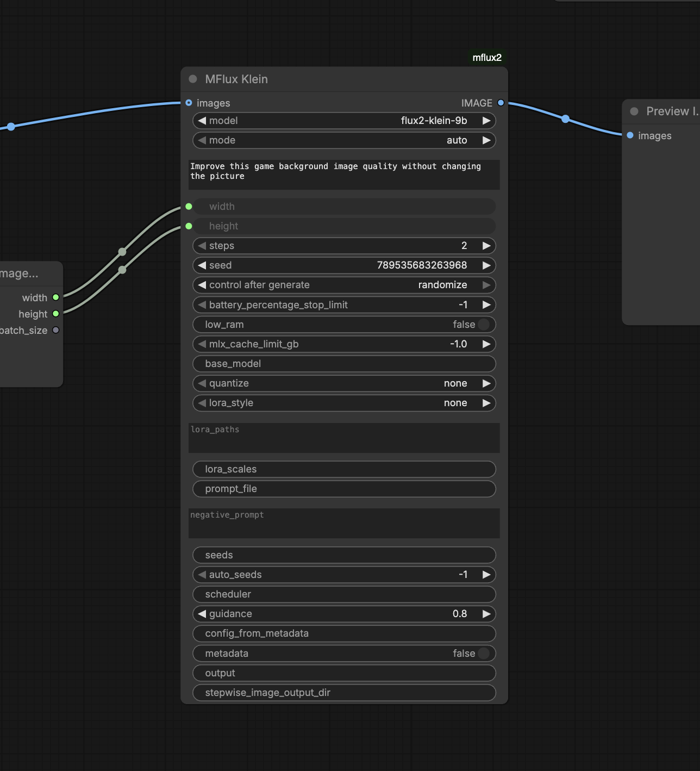Image resolution: width=700 pixels, height=771 pixels.
Task: Select next model after flux2-klein-9b
Action: click(486, 121)
